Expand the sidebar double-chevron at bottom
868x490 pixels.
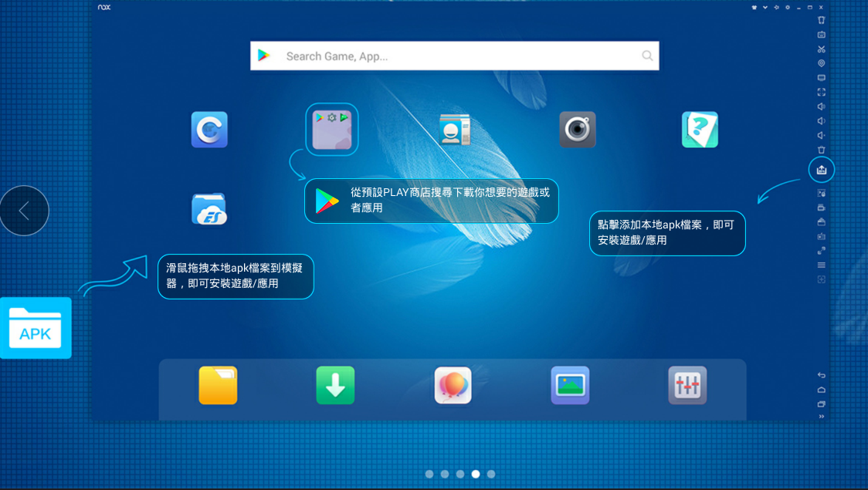(x=822, y=417)
